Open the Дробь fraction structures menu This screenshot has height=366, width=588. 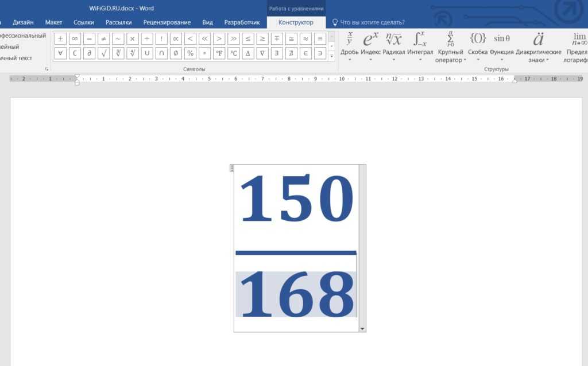coord(350,46)
